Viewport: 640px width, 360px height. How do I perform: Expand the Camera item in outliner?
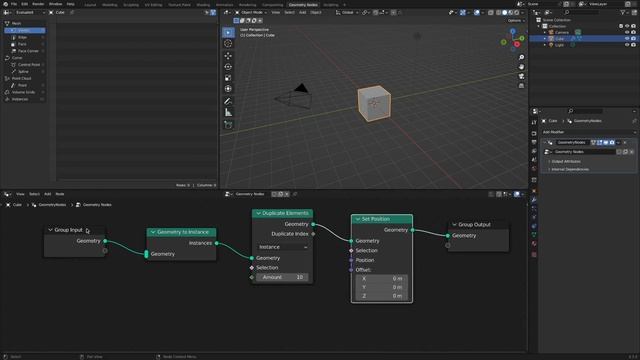pos(545,32)
